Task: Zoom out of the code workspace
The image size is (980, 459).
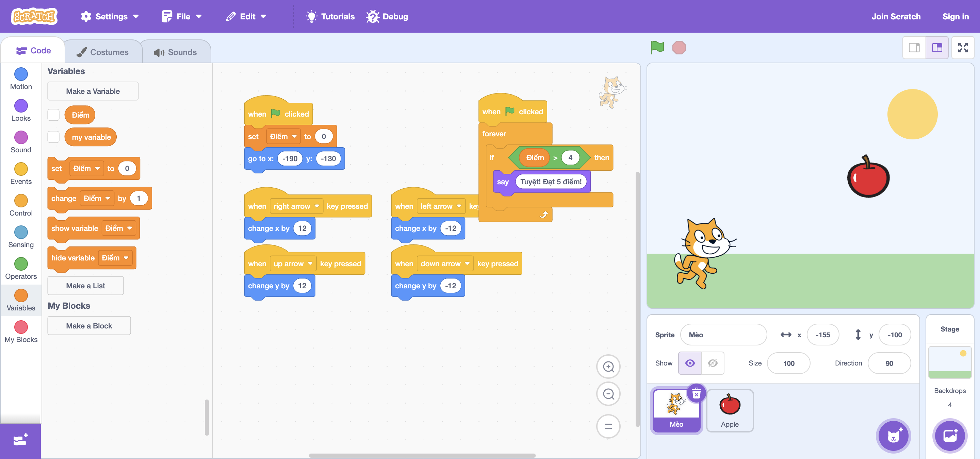Action: click(608, 394)
